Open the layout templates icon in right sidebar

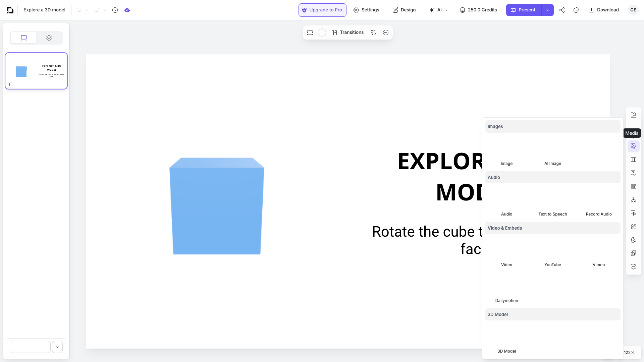tap(633, 115)
